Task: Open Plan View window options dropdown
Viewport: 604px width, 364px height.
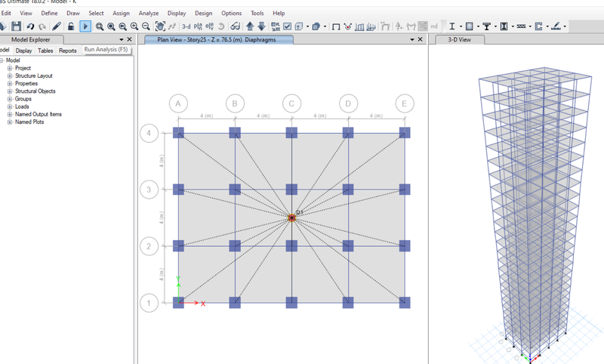Action: tap(412, 40)
